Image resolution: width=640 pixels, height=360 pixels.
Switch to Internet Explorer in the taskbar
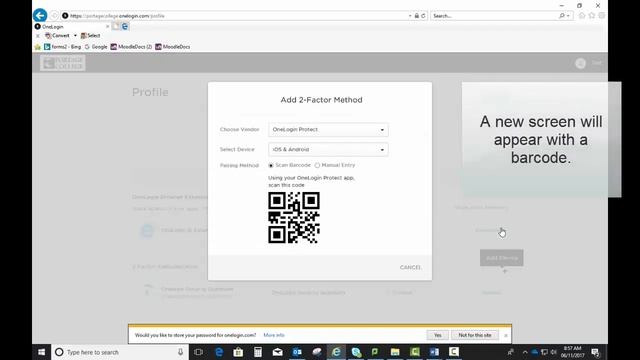[x=336, y=352]
